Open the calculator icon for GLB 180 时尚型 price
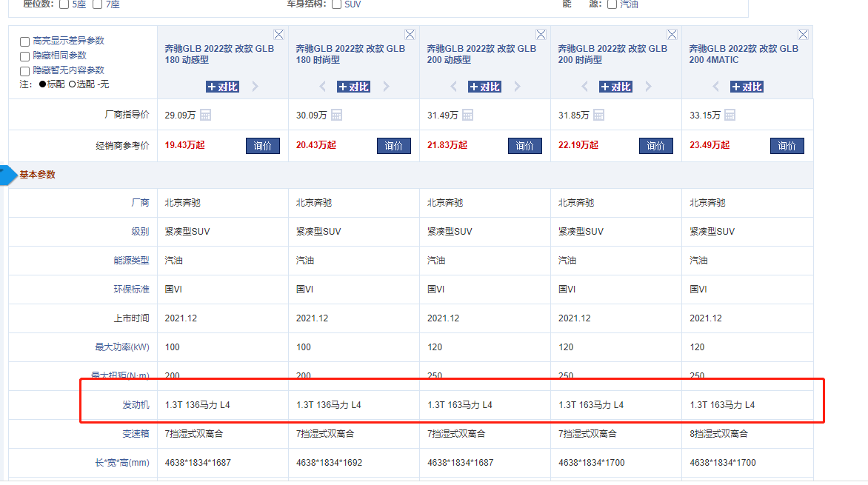The image size is (868, 485). 338,114
